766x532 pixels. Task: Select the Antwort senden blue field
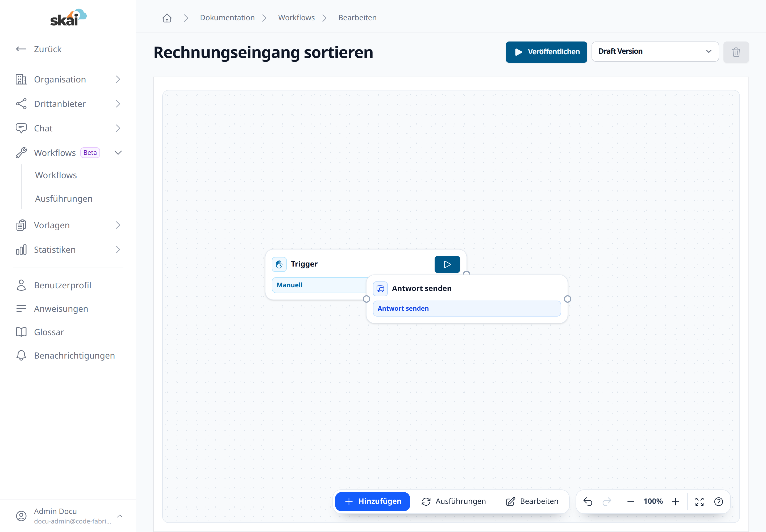pyautogui.click(x=467, y=309)
